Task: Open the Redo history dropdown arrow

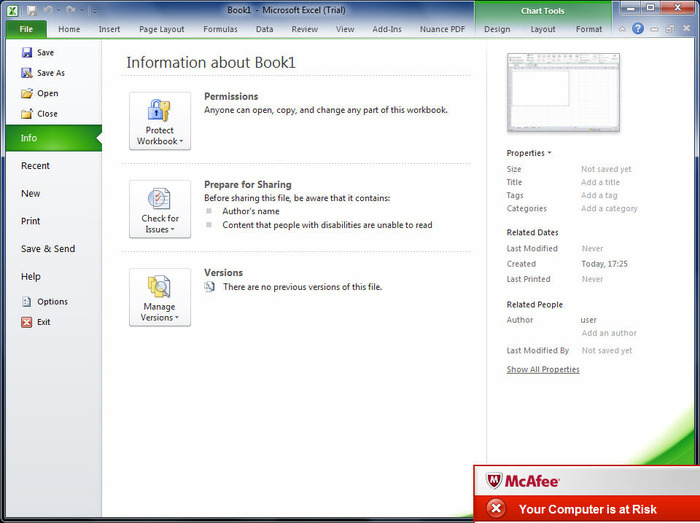Action: (82, 10)
